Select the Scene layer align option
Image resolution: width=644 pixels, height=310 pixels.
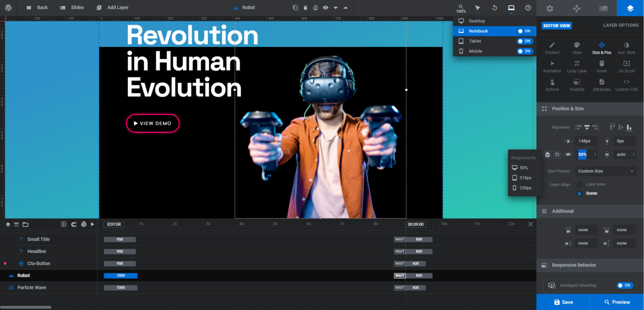(x=579, y=193)
